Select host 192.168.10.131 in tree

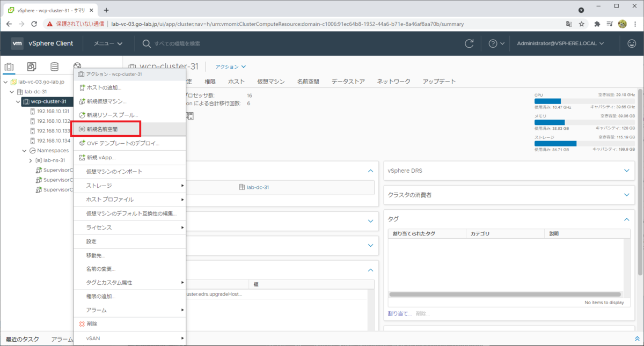[x=53, y=111]
